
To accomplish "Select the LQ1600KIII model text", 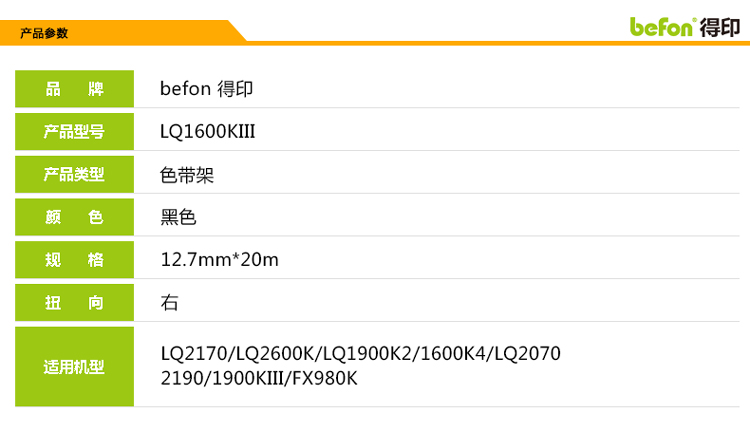I will [x=208, y=132].
